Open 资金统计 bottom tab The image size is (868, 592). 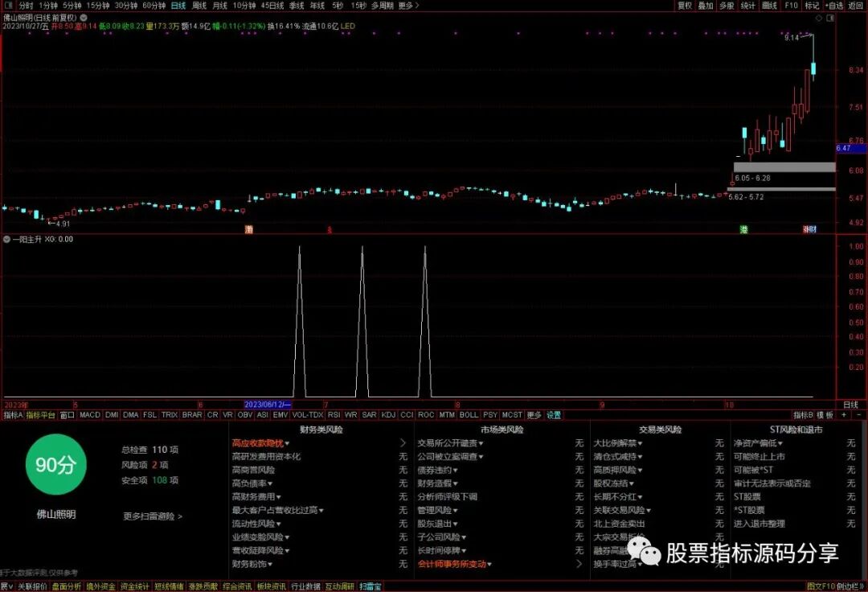tap(135, 586)
